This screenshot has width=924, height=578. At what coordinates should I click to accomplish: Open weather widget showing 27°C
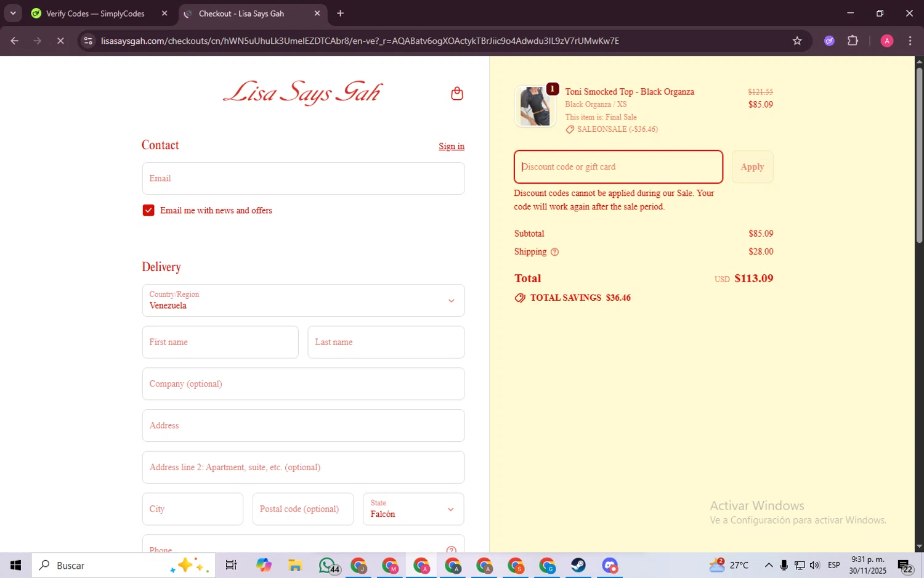coord(729,565)
